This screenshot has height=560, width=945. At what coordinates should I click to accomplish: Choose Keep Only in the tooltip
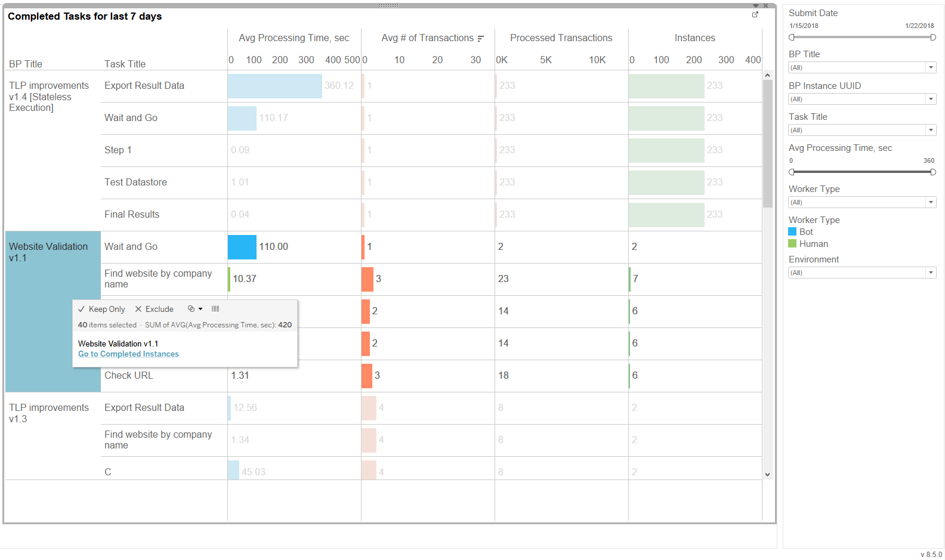pos(101,309)
